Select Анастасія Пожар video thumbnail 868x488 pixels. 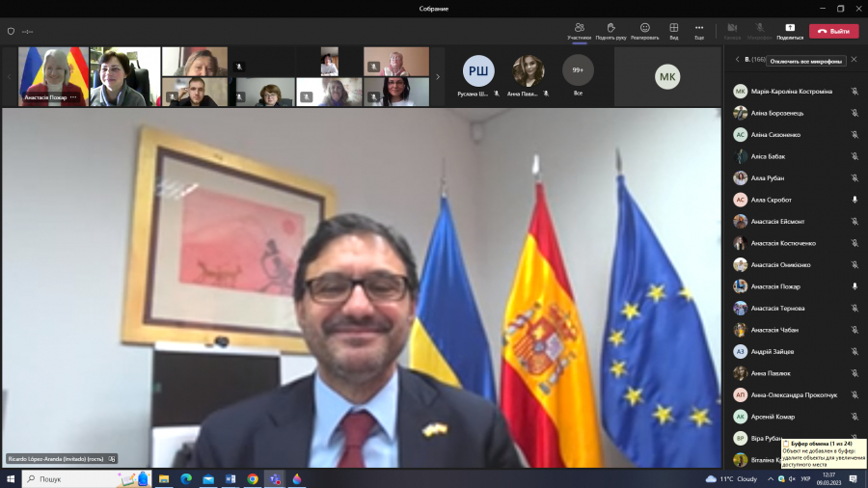point(53,76)
